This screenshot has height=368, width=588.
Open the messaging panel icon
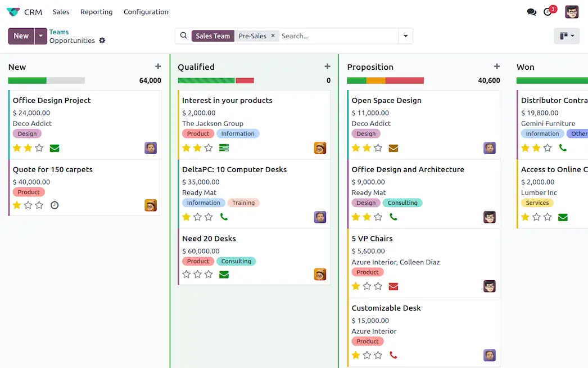(x=531, y=11)
